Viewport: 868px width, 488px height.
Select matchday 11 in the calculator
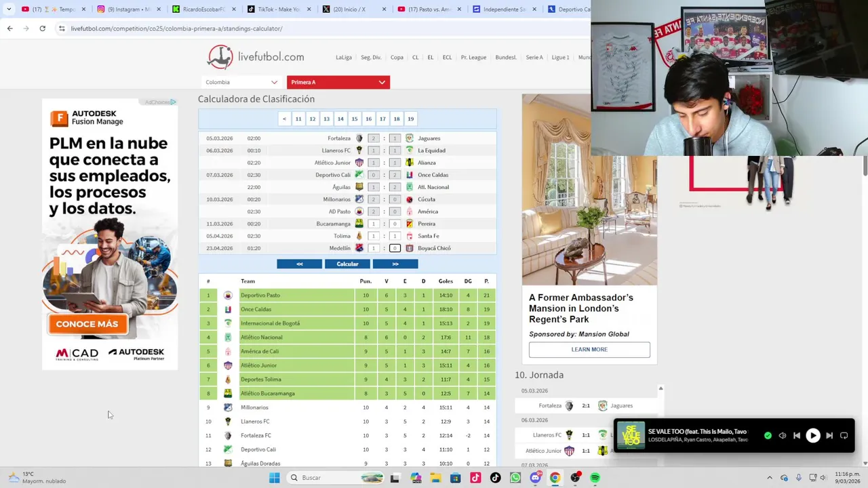298,119
